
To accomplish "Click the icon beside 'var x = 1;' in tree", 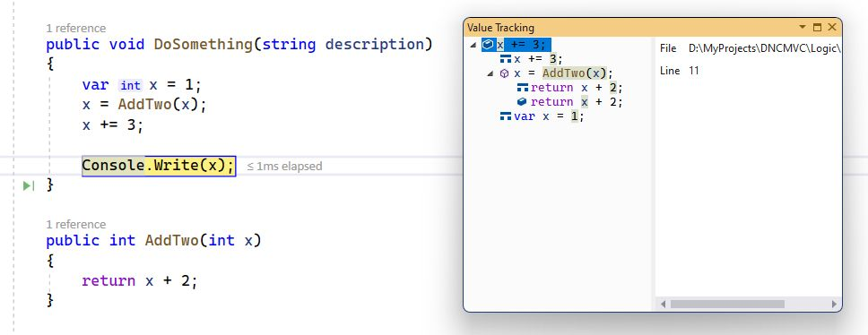I will click(506, 116).
